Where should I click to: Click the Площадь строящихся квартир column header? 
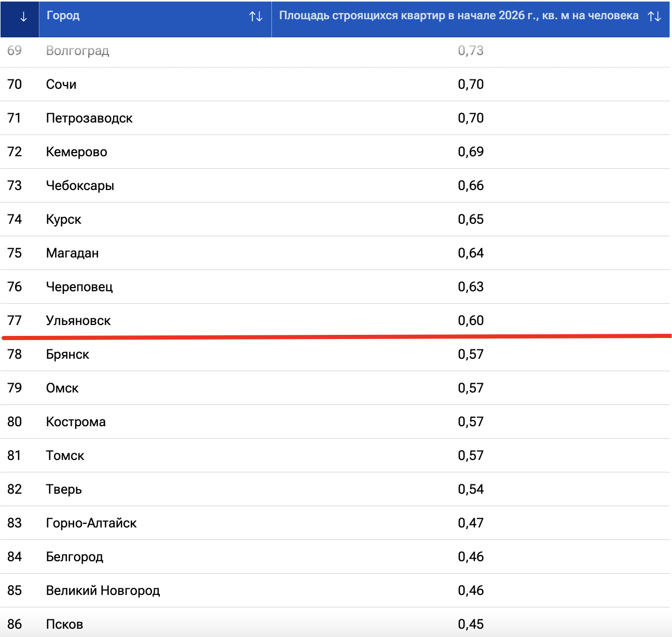coord(458,16)
